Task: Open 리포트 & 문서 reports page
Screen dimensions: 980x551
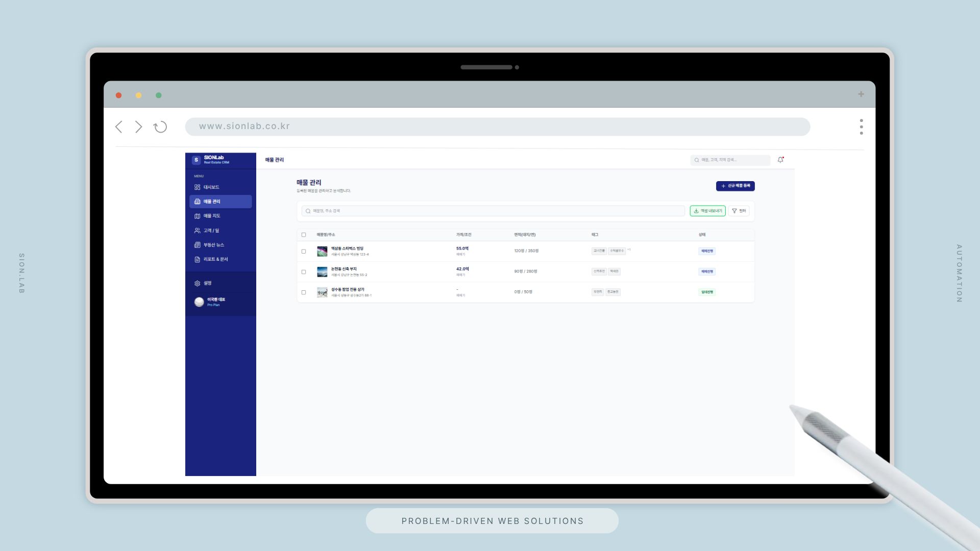Action: click(x=215, y=259)
